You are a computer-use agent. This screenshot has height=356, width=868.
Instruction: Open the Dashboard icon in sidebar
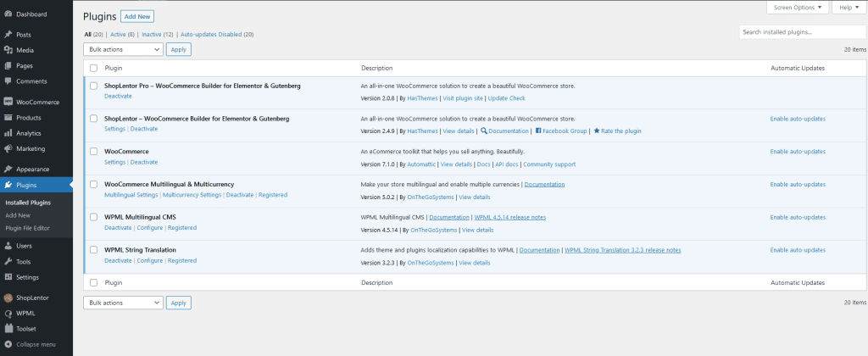(x=8, y=14)
